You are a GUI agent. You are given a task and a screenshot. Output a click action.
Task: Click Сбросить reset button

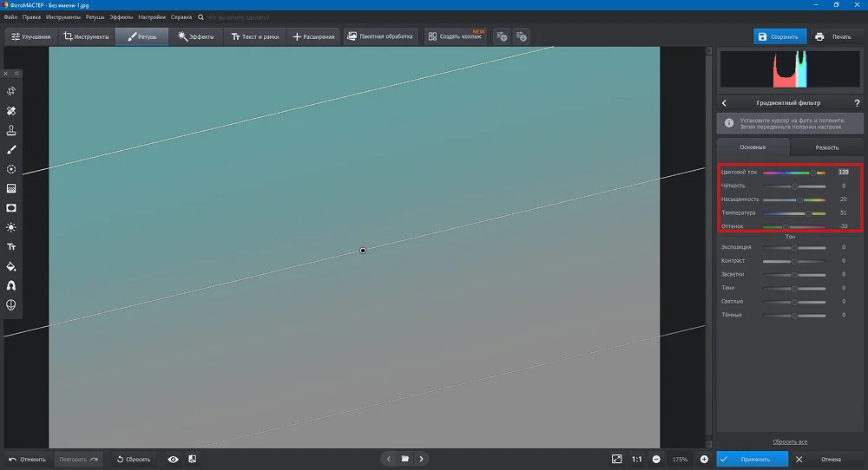click(x=134, y=459)
